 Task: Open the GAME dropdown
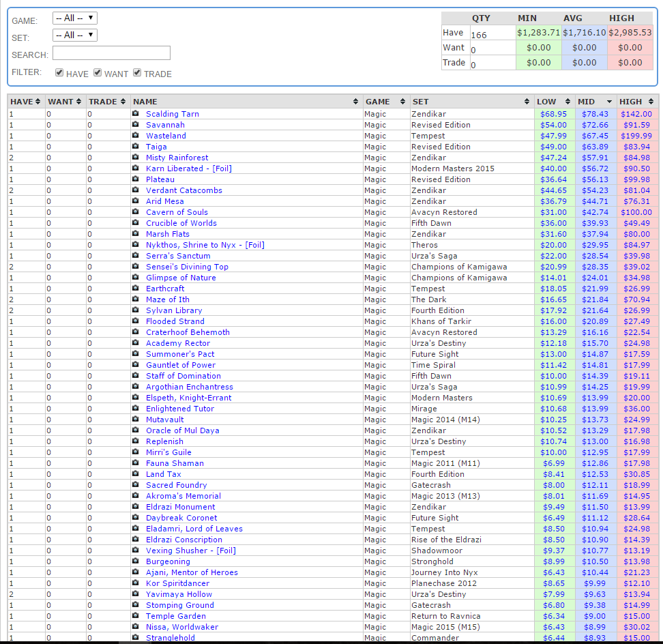click(75, 18)
